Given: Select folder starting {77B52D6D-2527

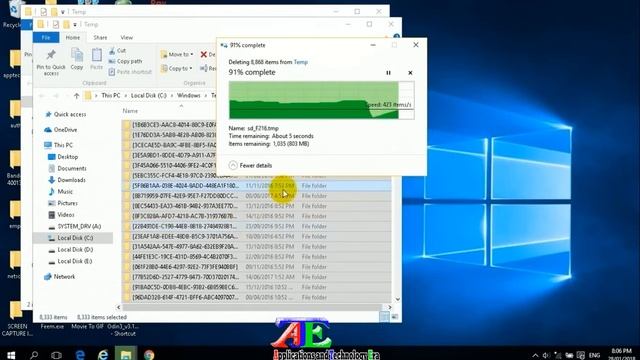Looking at the screenshot, I should (257, 277).
